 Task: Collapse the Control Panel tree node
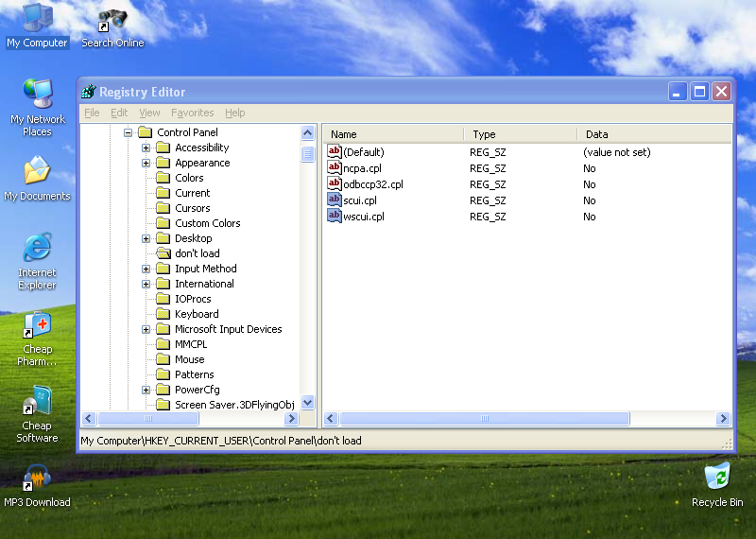point(128,132)
